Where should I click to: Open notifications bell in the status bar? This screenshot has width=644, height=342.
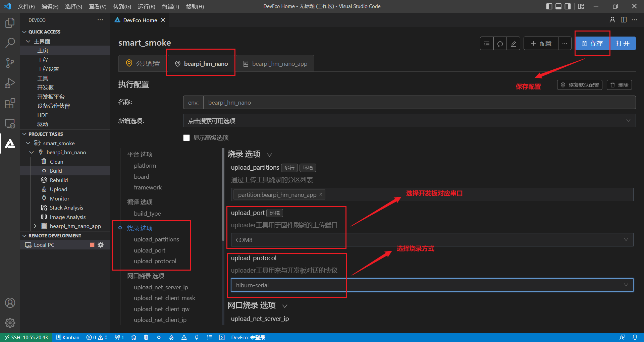click(x=635, y=337)
